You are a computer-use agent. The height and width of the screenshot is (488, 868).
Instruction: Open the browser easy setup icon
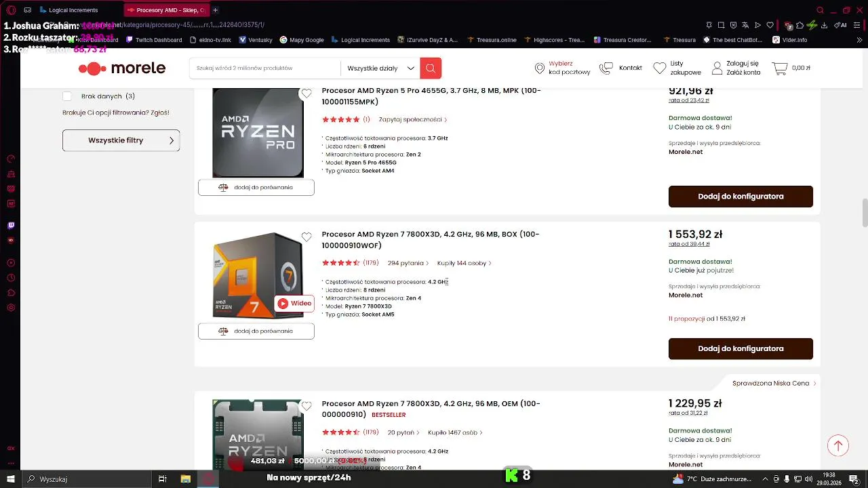click(x=858, y=25)
